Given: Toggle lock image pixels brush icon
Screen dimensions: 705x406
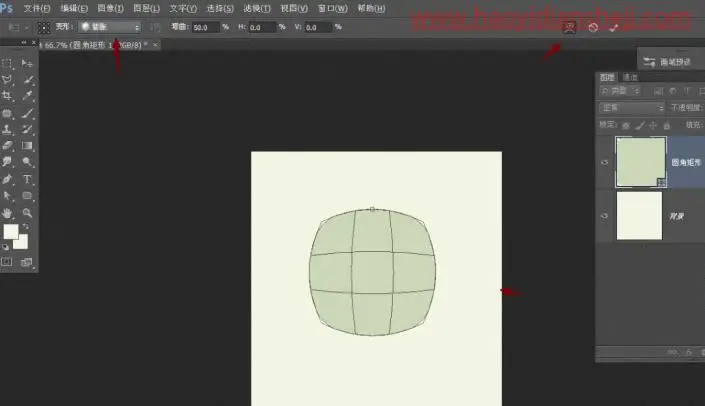Looking at the screenshot, I should 640,125.
